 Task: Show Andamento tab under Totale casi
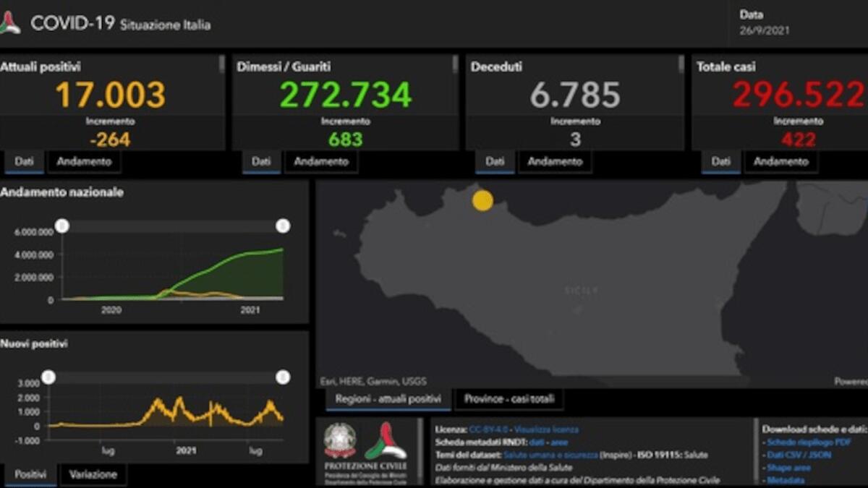pyautogui.click(x=780, y=162)
